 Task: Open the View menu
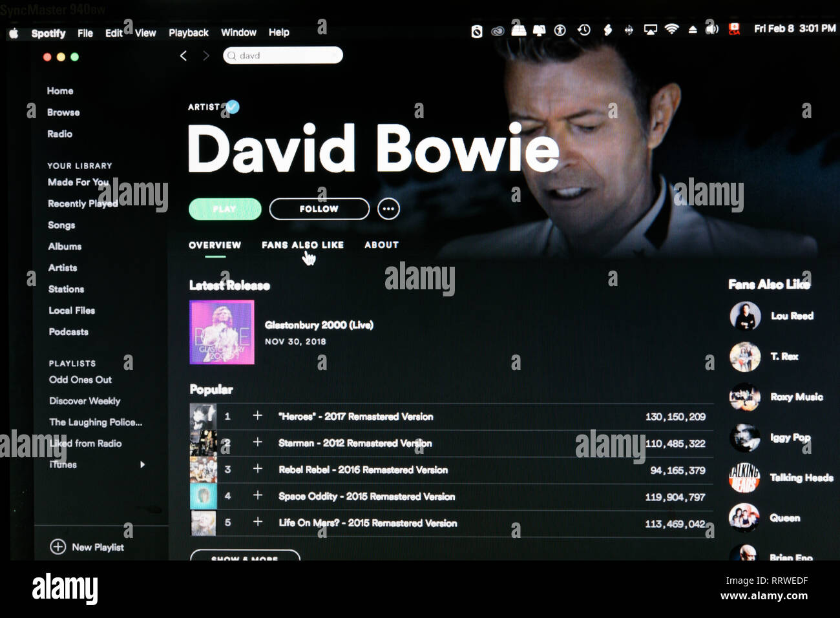(145, 33)
